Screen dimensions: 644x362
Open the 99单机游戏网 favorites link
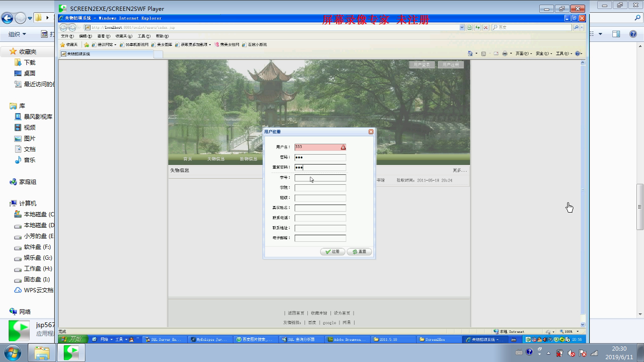[x=134, y=45]
